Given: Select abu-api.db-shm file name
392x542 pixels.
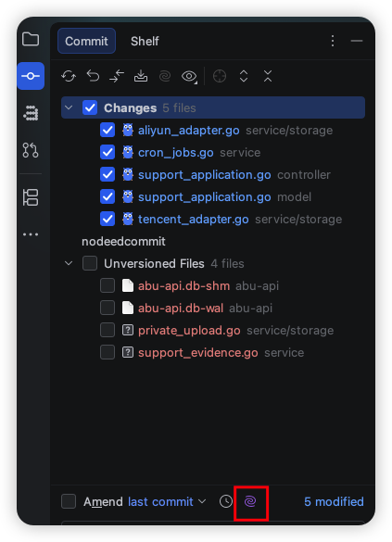Looking at the screenshot, I should (x=183, y=286).
